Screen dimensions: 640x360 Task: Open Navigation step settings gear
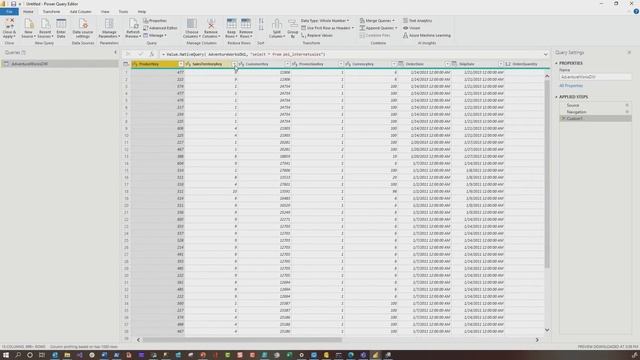[627, 112]
